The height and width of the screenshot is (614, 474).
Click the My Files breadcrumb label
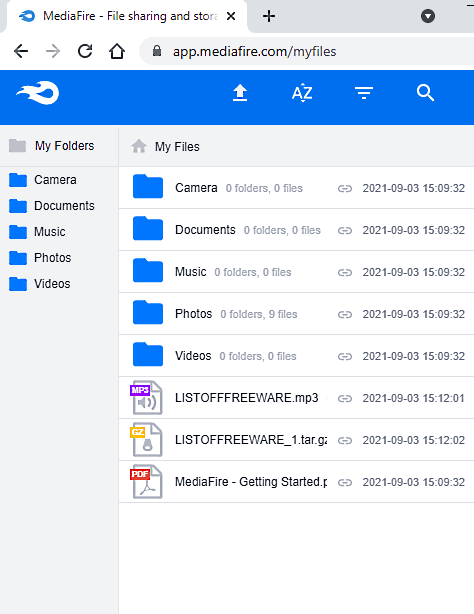(177, 146)
